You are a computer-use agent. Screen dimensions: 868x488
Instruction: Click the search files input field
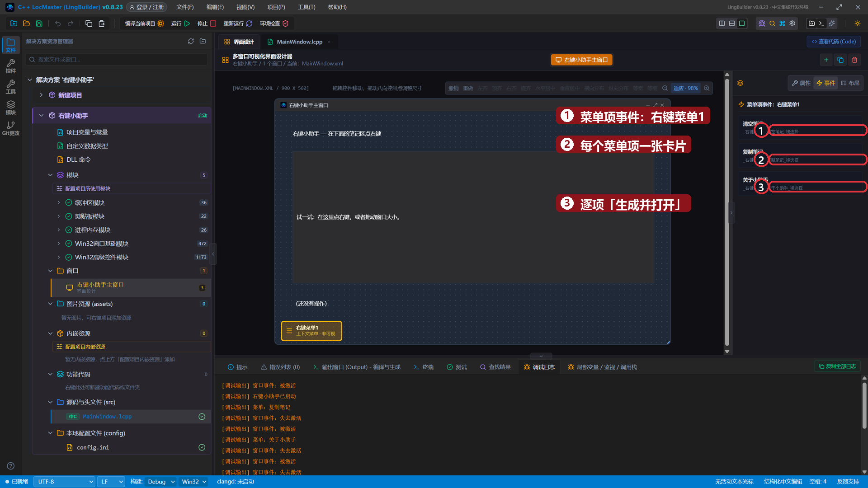point(117,59)
